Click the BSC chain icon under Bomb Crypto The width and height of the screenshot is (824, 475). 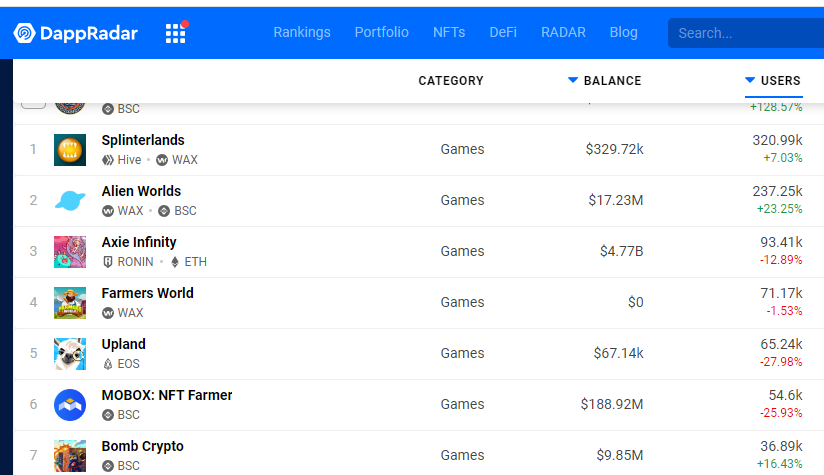[x=108, y=466]
